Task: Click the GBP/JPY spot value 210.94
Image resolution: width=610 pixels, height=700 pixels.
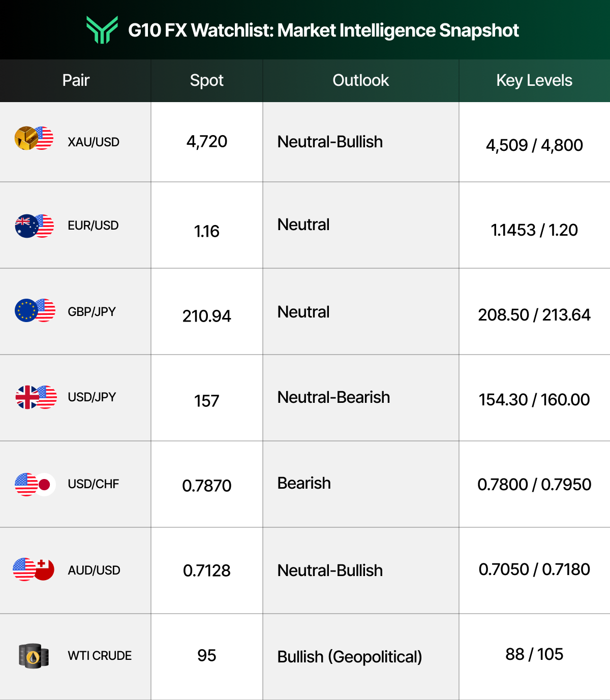Action: [206, 316]
